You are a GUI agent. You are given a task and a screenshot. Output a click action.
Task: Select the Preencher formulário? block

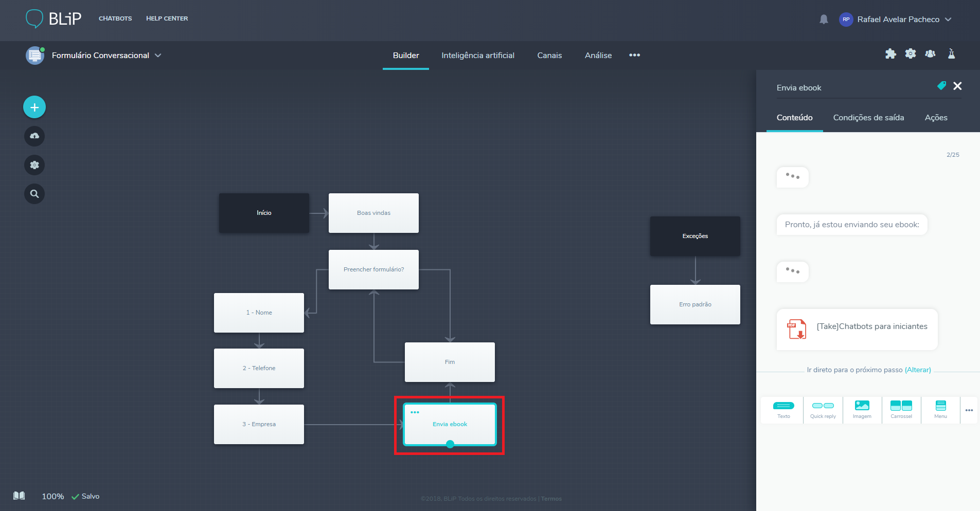pyautogui.click(x=373, y=269)
